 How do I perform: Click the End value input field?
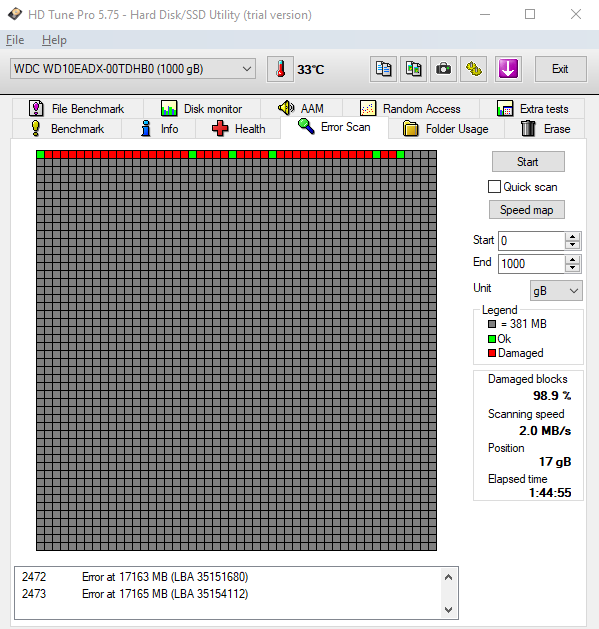pos(531,264)
